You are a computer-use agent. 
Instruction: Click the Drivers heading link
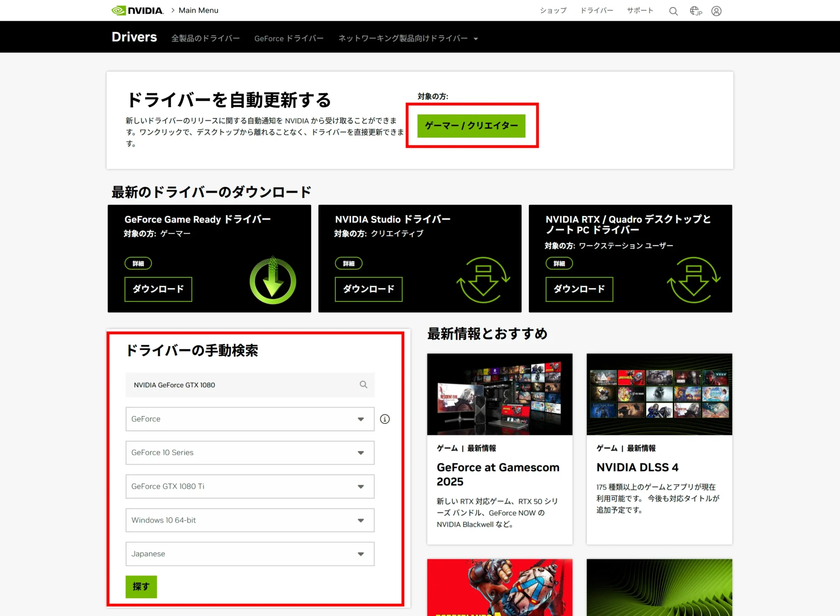(134, 37)
